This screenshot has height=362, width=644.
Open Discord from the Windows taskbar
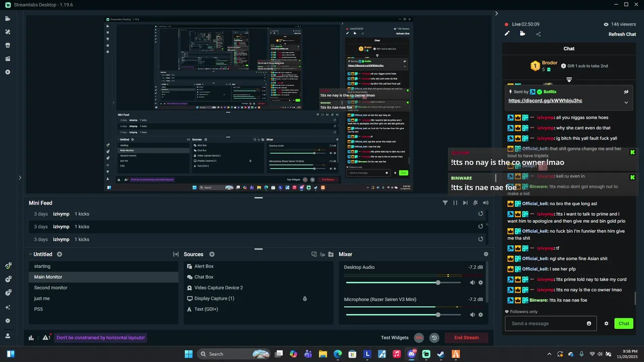click(412, 354)
